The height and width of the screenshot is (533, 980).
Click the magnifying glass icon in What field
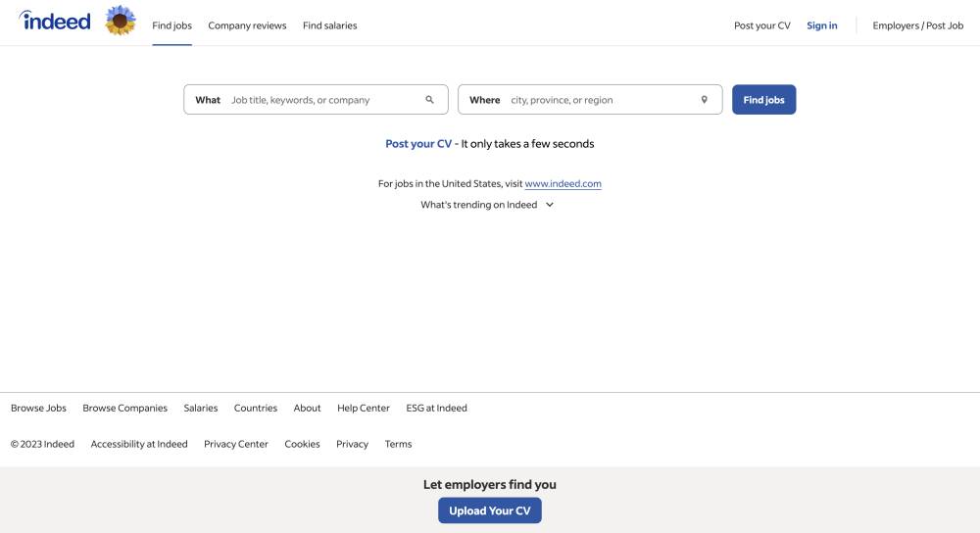[429, 99]
